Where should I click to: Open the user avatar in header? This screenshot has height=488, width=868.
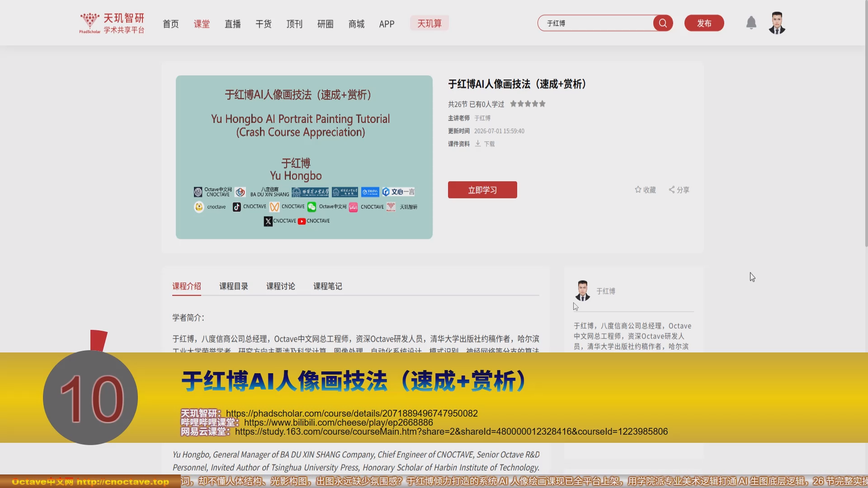click(777, 23)
